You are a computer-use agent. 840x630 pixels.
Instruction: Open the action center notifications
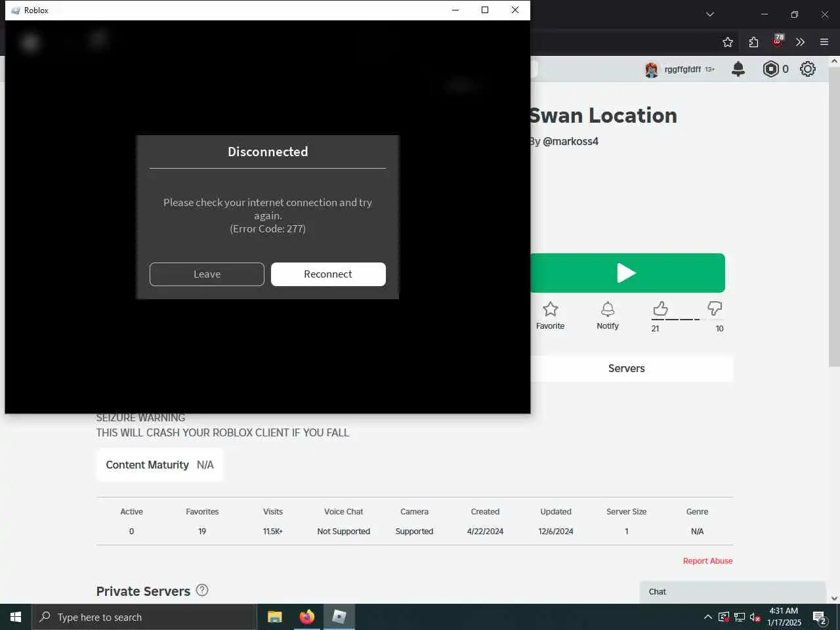tap(820, 617)
